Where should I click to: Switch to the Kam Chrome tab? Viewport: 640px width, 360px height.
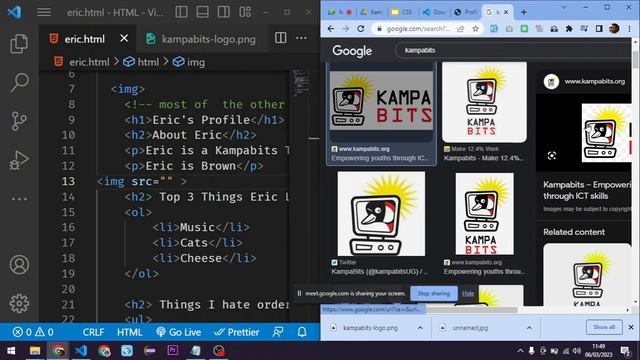coord(372,12)
